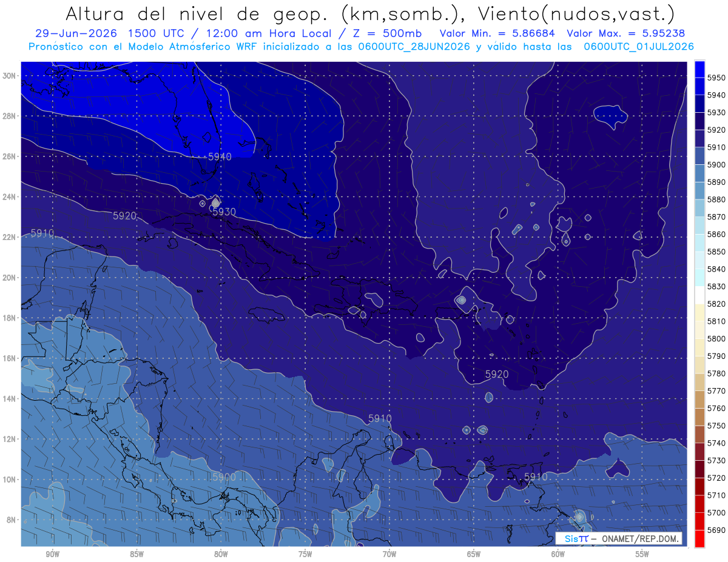Click the 30N latitude axis label
The width and height of the screenshot is (728, 562).
click(x=9, y=76)
